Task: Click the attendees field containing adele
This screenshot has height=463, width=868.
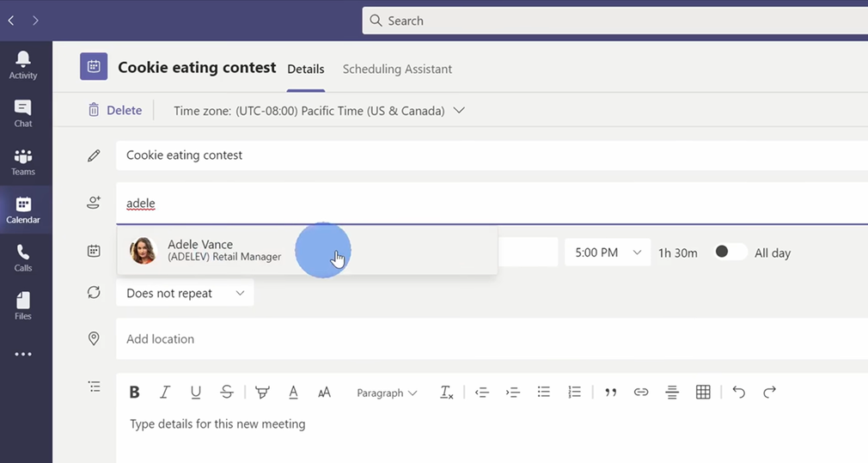Action: click(492, 203)
